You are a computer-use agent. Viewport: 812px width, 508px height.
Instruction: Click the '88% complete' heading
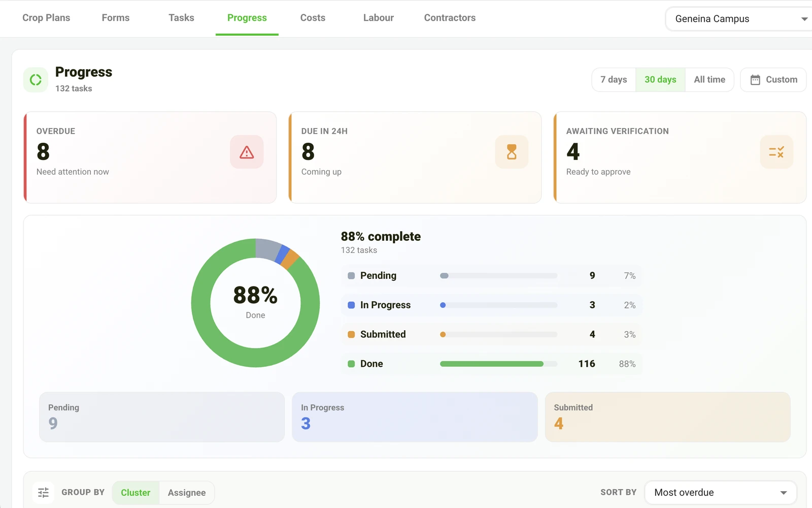(x=381, y=237)
